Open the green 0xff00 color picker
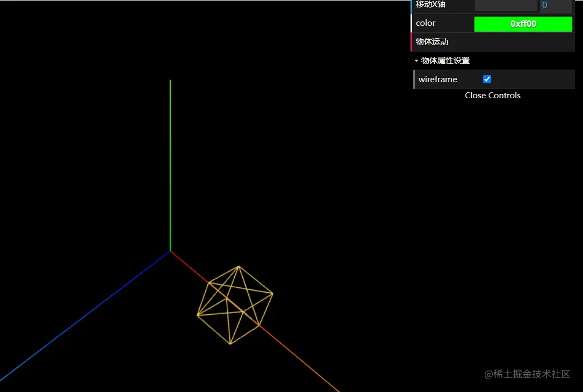This screenshot has width=583, height=392. (523, 24)
